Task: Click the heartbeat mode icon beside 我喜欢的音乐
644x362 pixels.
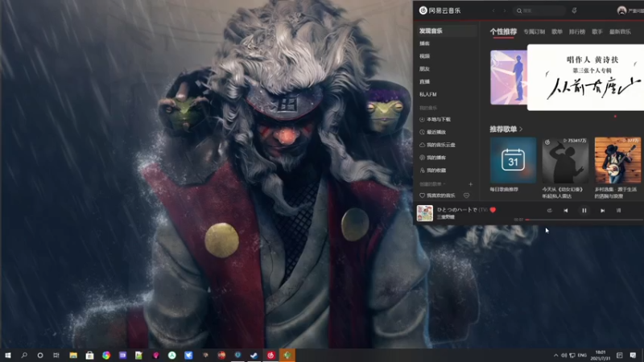Action: pyautogui.click(x=467, y=195)
